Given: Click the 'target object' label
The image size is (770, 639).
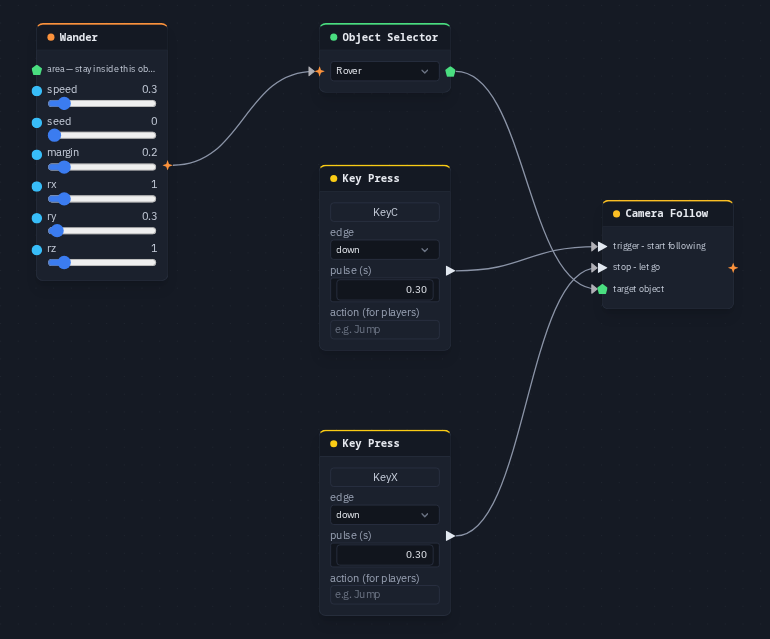Looking at the screenshot, I should [x=638, y=289].
